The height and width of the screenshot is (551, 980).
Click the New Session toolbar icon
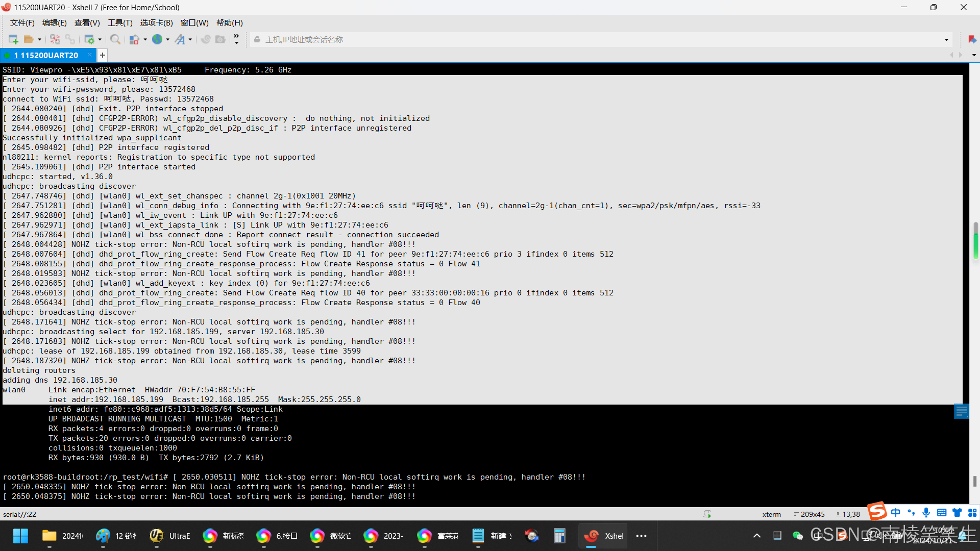pyautogui.click(x=13, y=39)
